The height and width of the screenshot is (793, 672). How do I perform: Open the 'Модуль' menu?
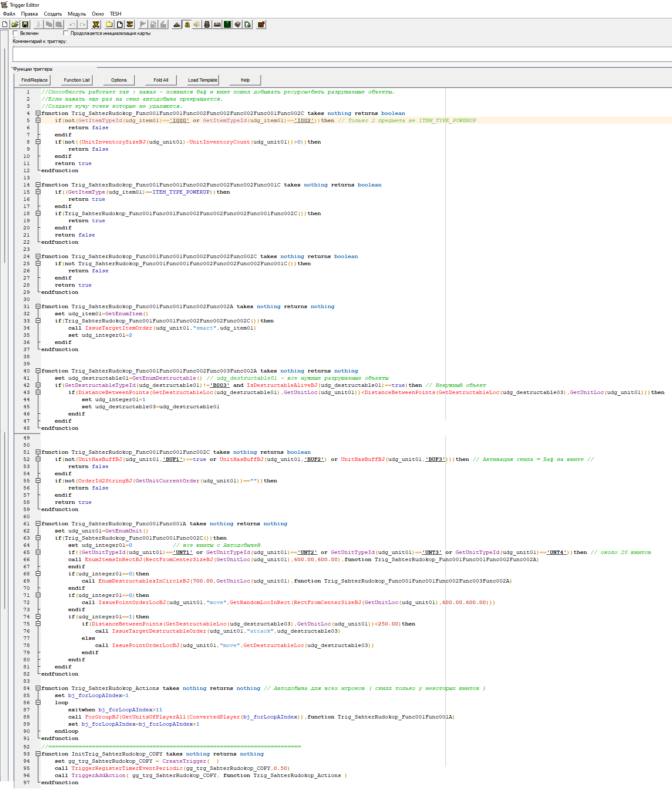(77, 14)
